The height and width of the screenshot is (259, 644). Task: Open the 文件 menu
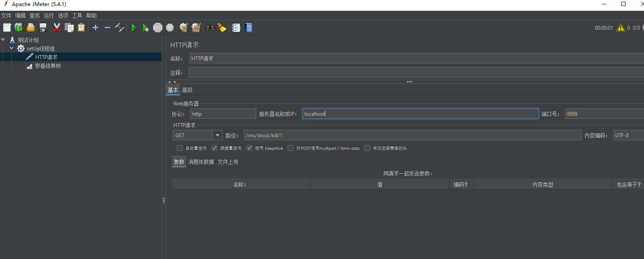click(x=6, y=15)
